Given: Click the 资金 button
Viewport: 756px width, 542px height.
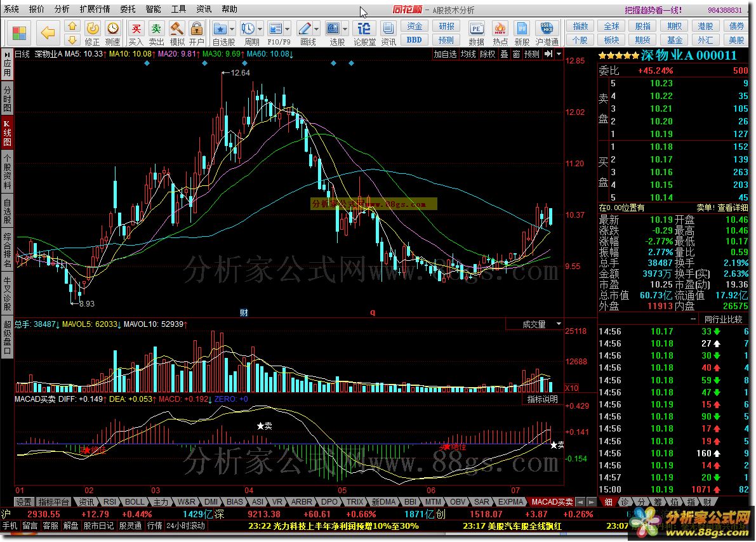Looking at the screenshot, I should point(414,26).
